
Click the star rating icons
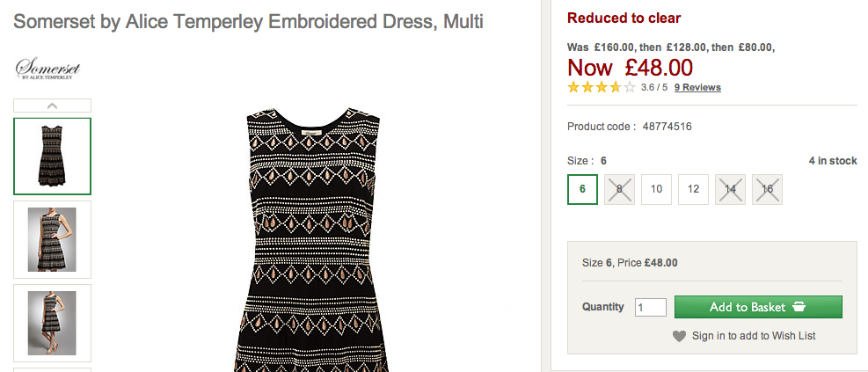tap(602, 87)
